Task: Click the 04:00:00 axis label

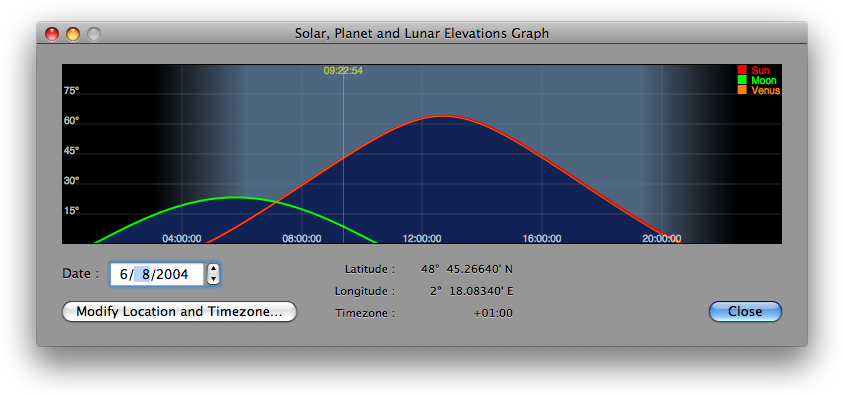Action: [x=182, y=238]
